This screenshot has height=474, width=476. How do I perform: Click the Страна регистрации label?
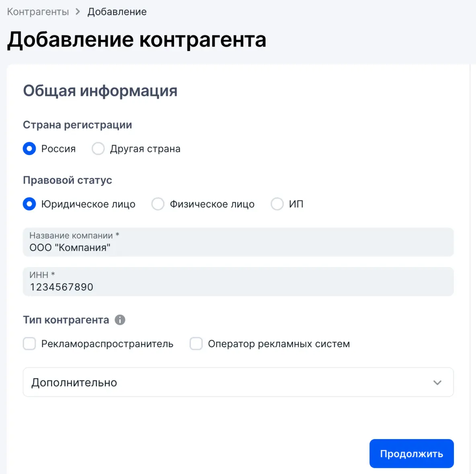(x=77, y=125)
